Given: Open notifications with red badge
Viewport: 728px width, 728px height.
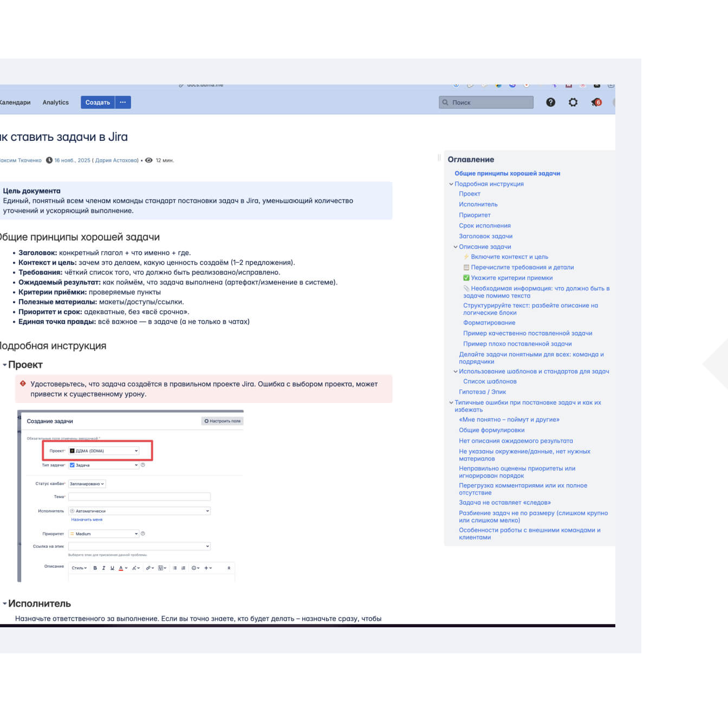Looking at the screenshot, I should tap(596, 102).
